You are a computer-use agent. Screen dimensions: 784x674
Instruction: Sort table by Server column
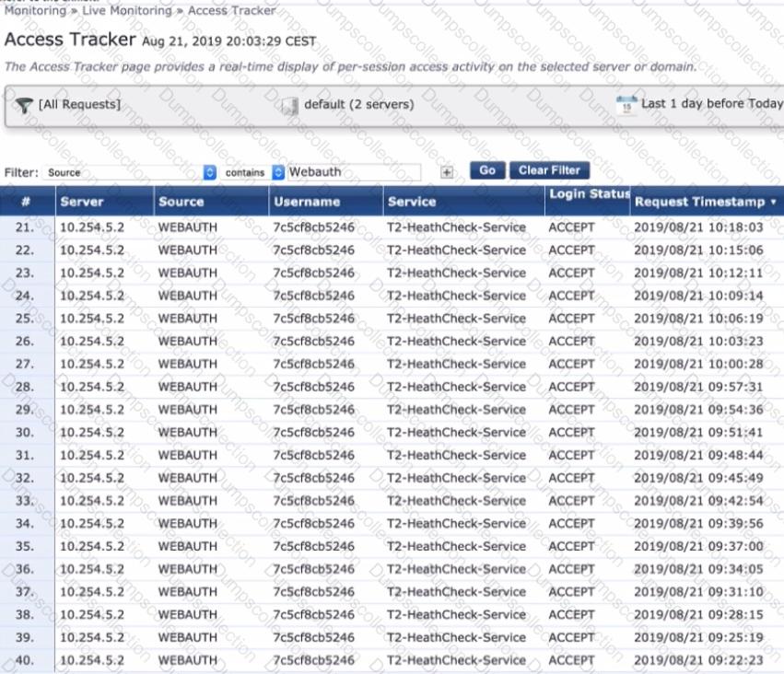[x=82, y=202]
